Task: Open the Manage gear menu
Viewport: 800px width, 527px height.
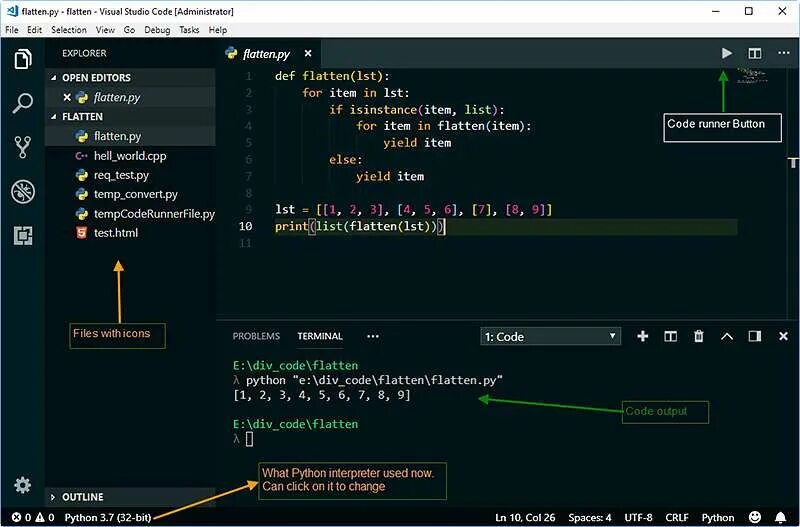Action: coord(22,485)
